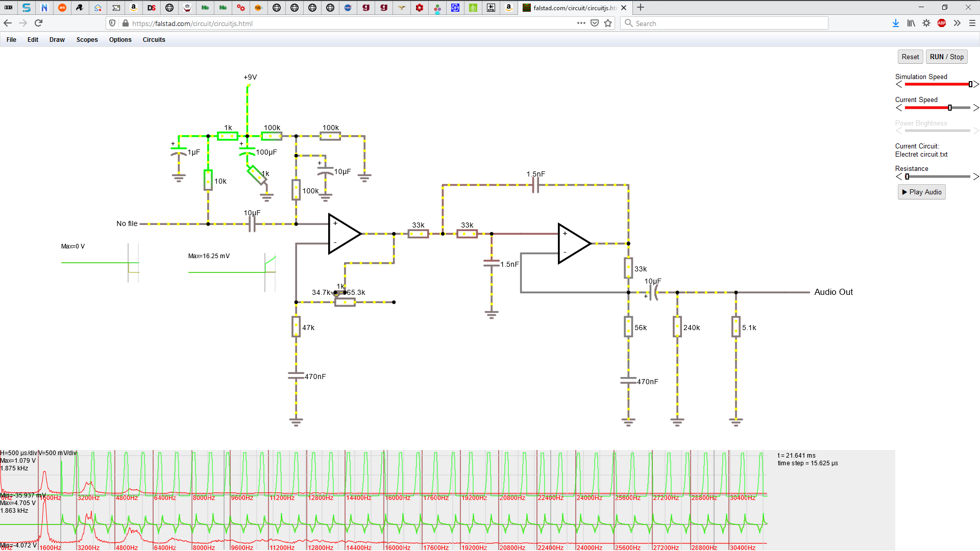
Task: Save page to Pocket
Action: (x=595, y=23)
